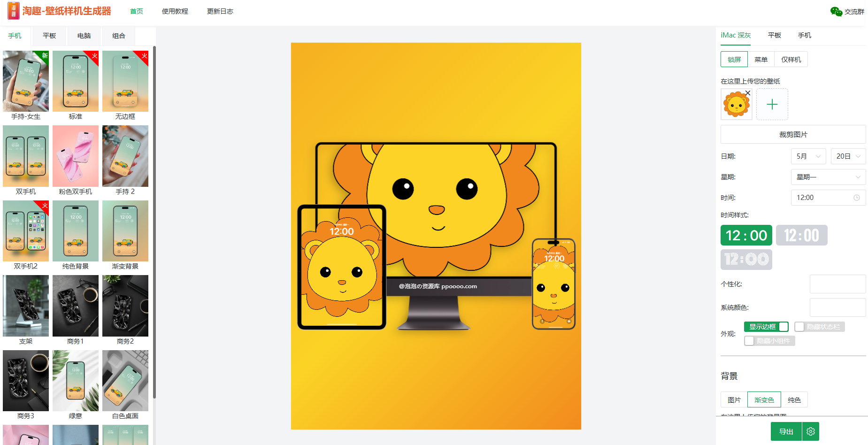Switch to the 平板 template tab on left
This screenshot has height=445, width=868.
coord(49,36)
